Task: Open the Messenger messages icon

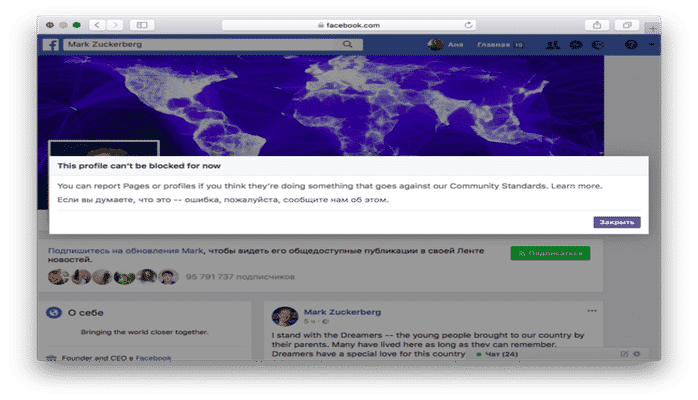Action: 576,45
